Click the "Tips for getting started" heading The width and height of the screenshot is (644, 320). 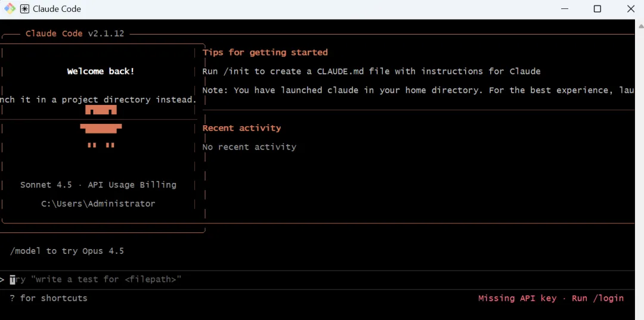coord(265,52)
